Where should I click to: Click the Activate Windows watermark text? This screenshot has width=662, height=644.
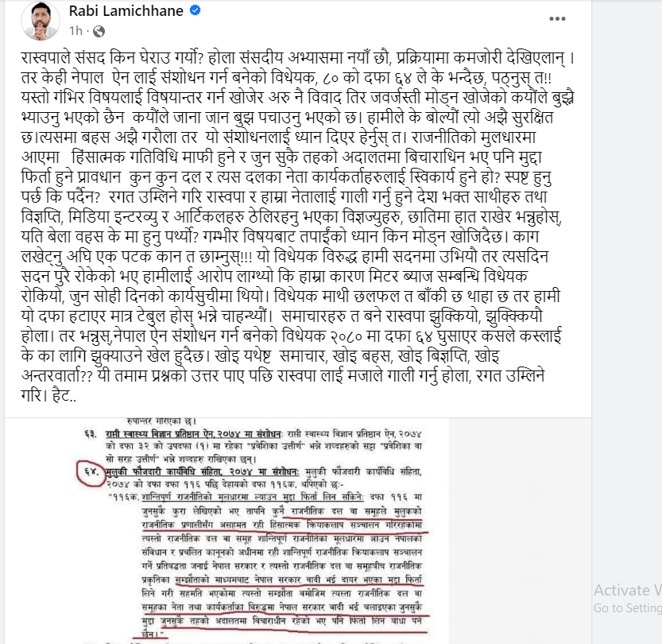pyautogui.click(x=628, y=590)
